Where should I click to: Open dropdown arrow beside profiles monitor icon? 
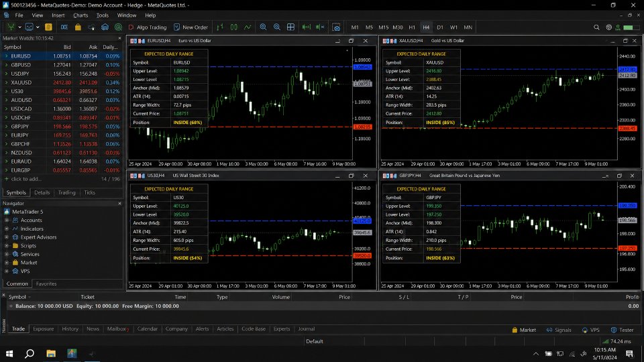click(38, 27)
